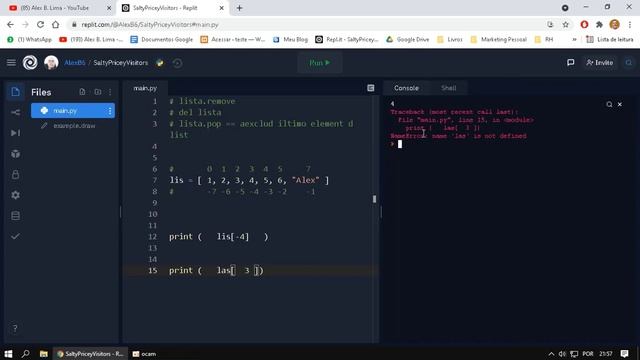The width and height of the screenshot is (640, 360).
Task: Open the help question mark icon
Action: point(15,328)
